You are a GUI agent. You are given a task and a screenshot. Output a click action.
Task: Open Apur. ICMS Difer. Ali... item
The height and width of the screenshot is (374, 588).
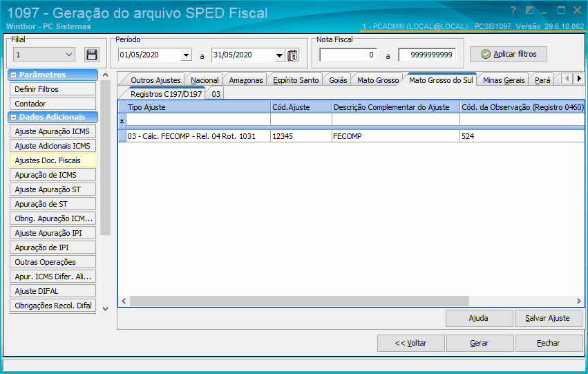click(53, 277)
